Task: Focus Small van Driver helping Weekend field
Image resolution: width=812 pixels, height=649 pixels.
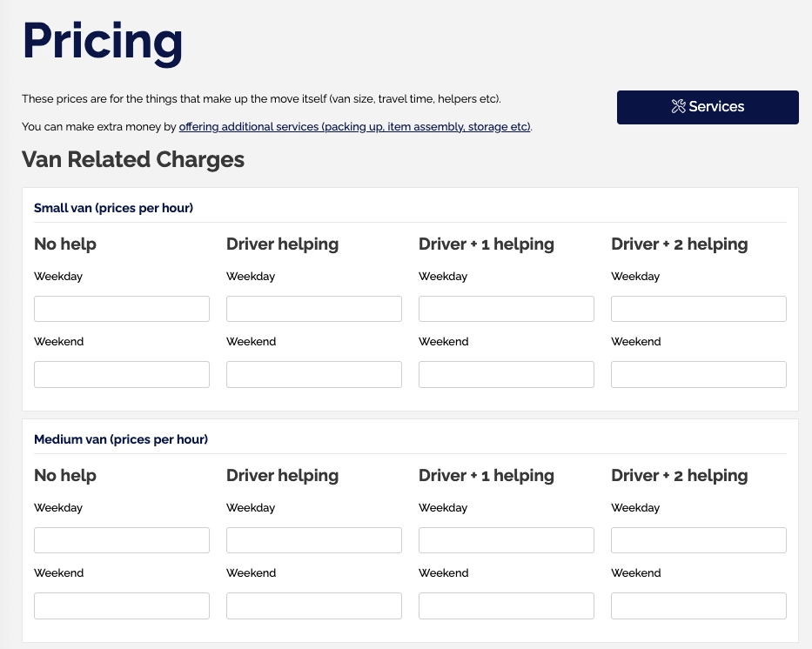Action: click(314, 374)
